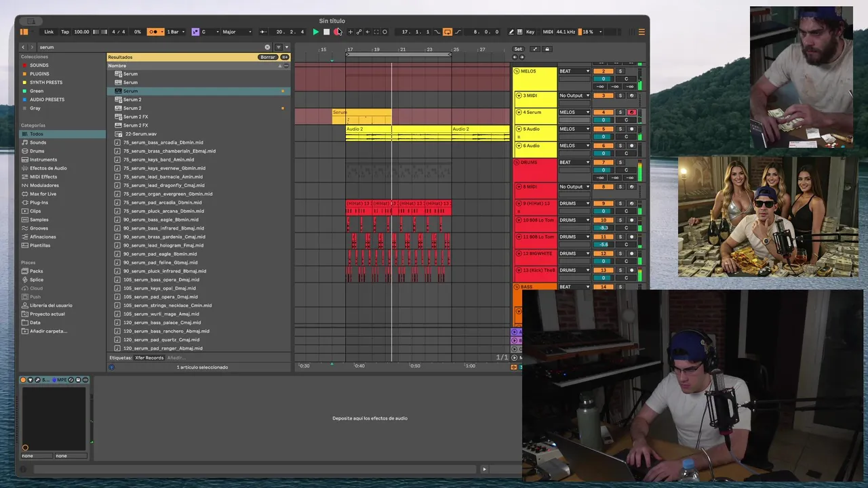Toggle Draw Mode pencil icon

[x=511, y=32]
